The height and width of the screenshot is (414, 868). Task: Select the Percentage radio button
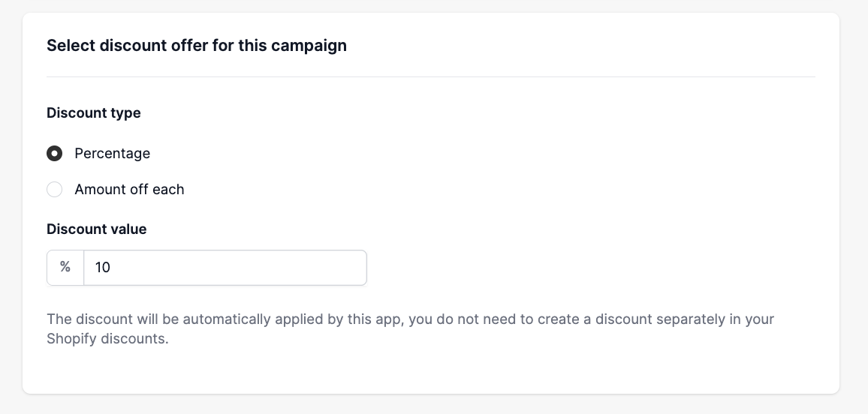(x=54, y=154)
